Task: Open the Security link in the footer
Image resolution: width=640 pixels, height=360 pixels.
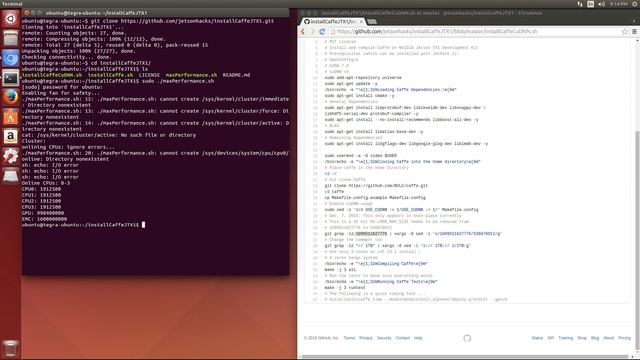Action: (384, 338)
